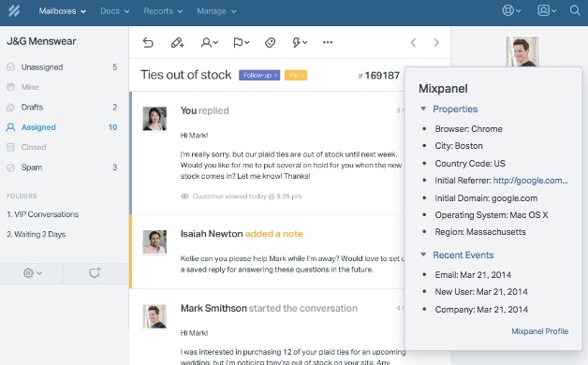Click Region: Massachusetts property

[480, 232]
